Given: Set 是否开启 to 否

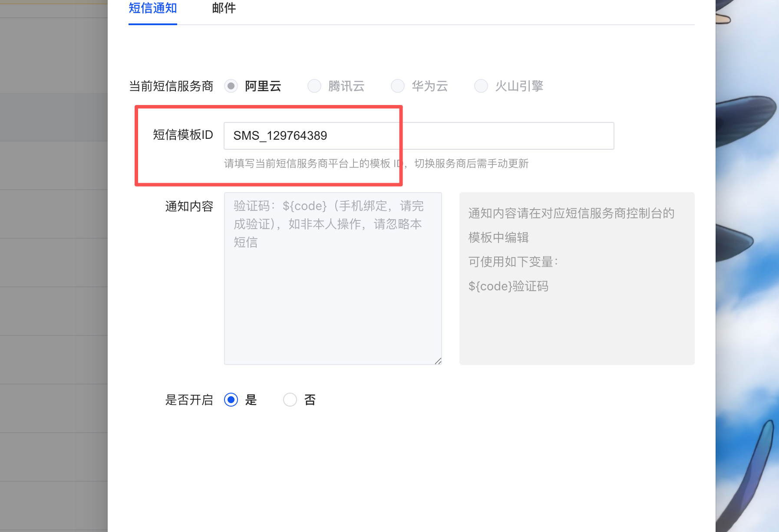Looking at the screenshot, I should click(290, 400).
